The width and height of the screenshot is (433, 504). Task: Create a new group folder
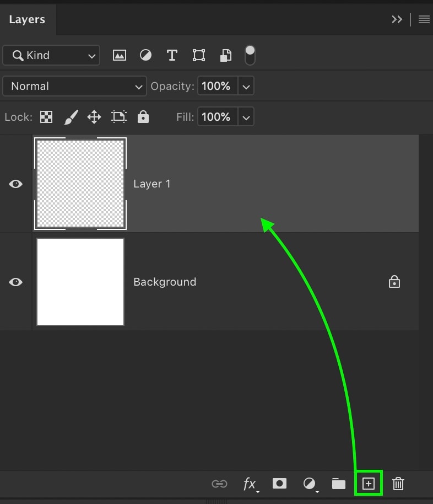click(x=339, y=484)
